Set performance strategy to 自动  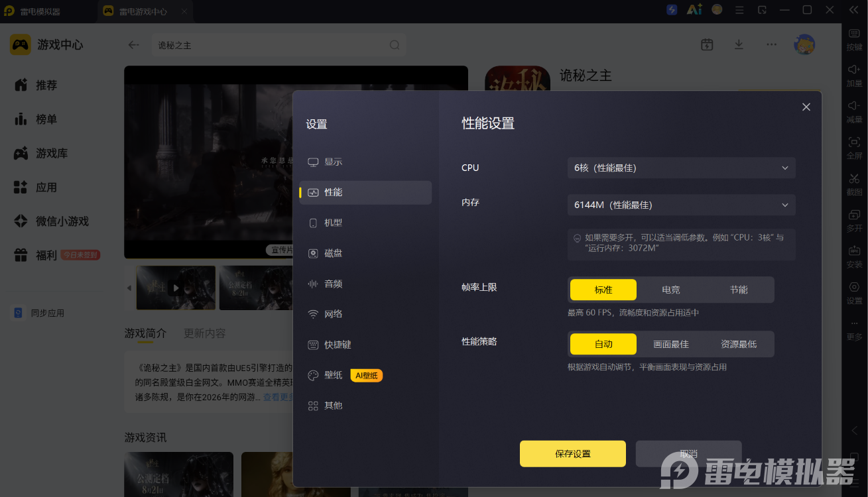click(603, 344)
